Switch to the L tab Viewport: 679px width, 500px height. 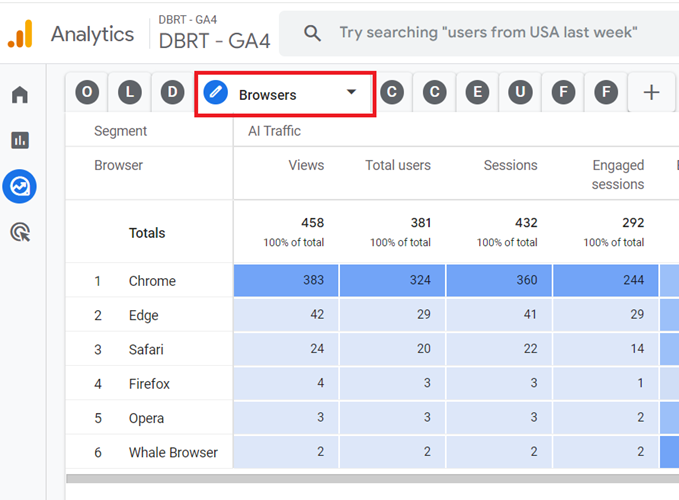coord(130,92)
